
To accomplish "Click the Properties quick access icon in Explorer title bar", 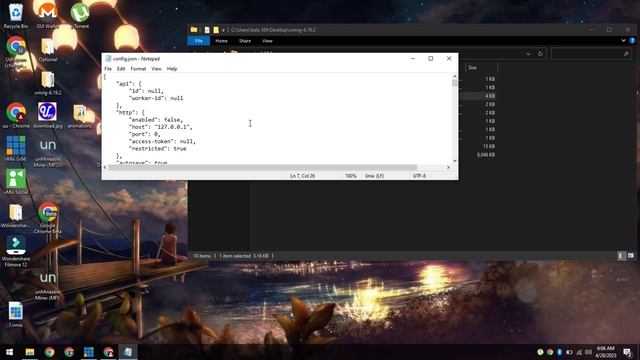I will [207, 30].
